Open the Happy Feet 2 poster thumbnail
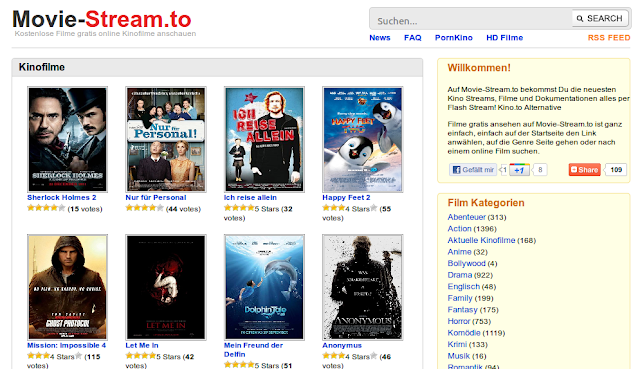 pyautogui.click(x=362, y=139)
